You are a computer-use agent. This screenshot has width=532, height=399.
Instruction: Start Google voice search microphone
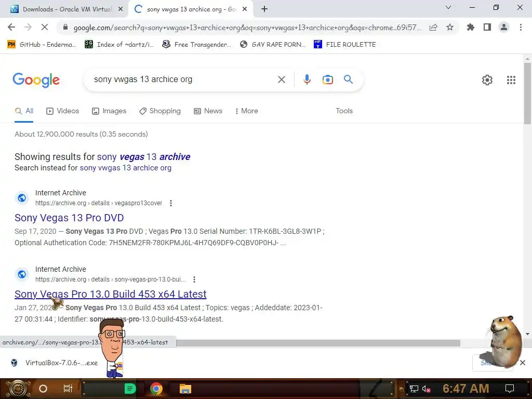307,79
